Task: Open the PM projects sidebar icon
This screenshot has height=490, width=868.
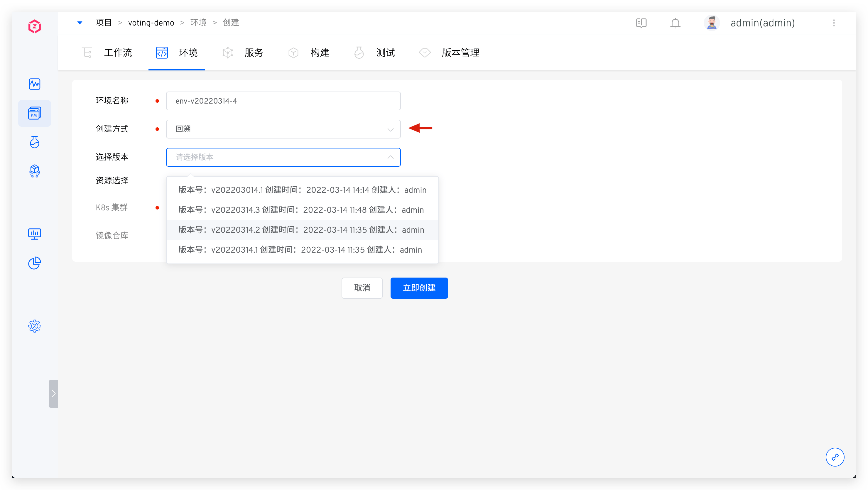Action: pos(34,113)
